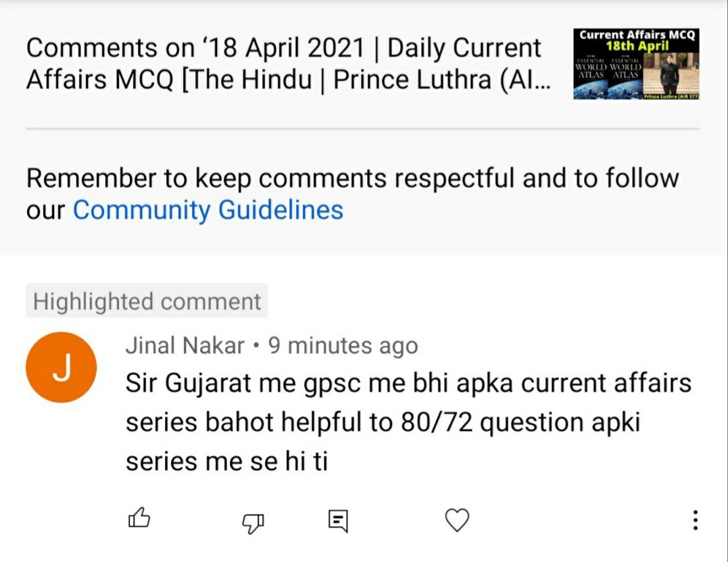
Task: Tap the comment's last line 'series me se hi ti'
Action: [226, 462]
